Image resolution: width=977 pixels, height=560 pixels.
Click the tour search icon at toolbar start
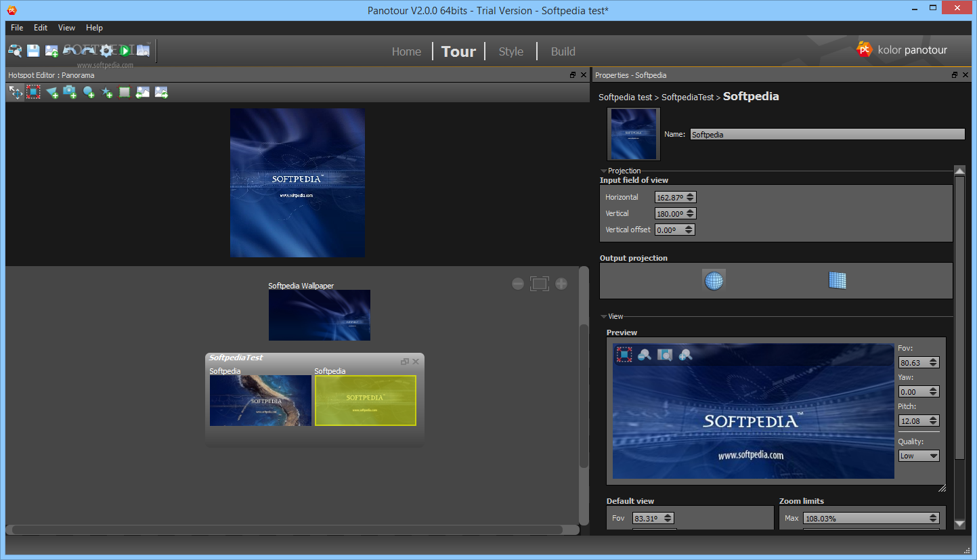[x=15, y=51]
